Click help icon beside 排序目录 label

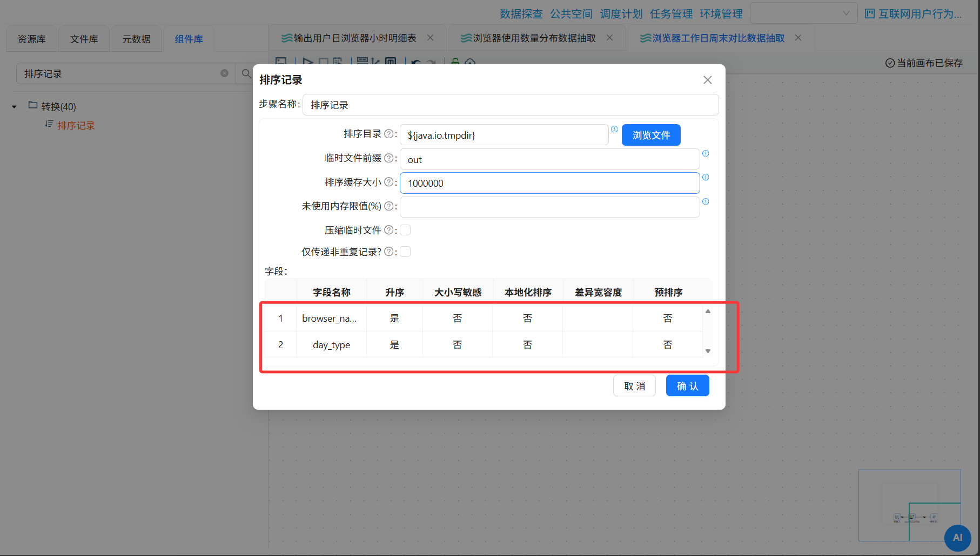click(388, 134)
